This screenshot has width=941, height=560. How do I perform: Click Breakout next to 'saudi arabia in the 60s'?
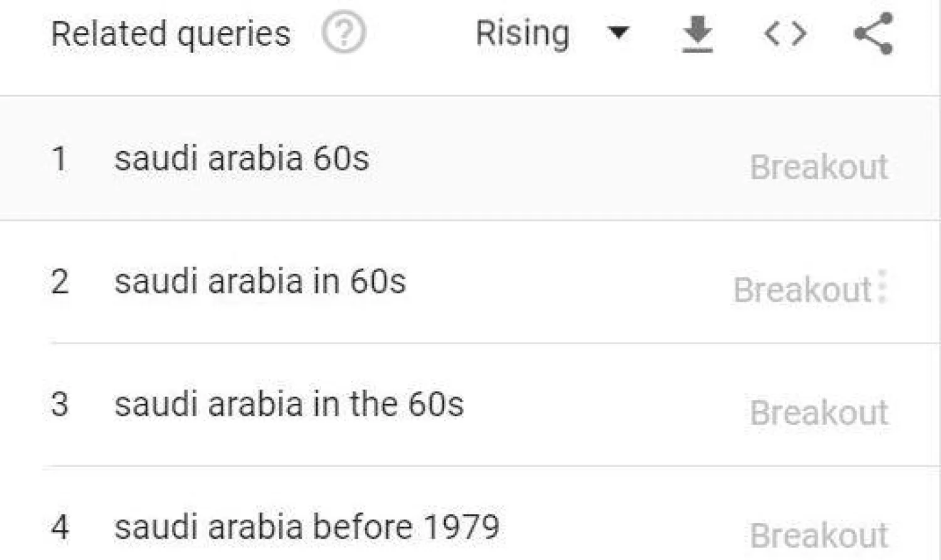point(819,412)
